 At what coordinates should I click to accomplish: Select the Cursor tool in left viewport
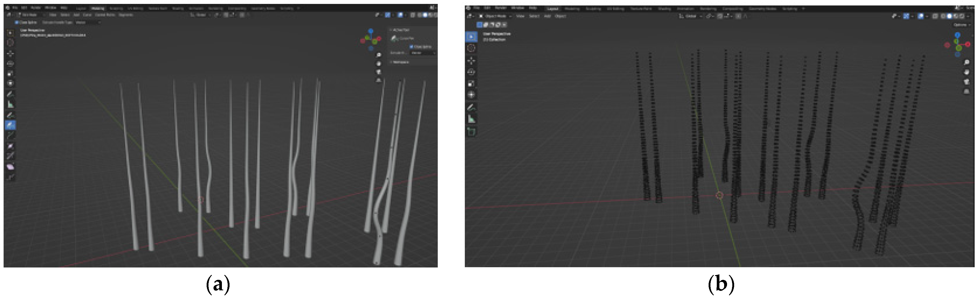(x=10, y=43)
